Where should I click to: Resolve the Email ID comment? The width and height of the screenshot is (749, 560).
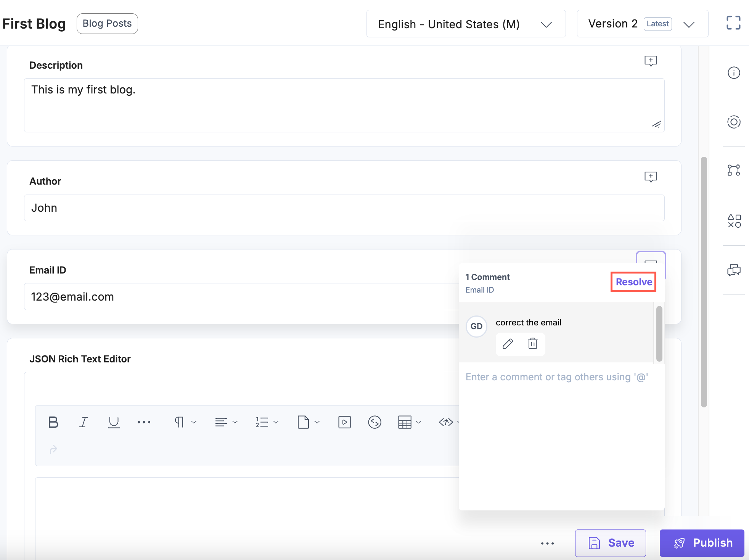[x=634, y=282]
